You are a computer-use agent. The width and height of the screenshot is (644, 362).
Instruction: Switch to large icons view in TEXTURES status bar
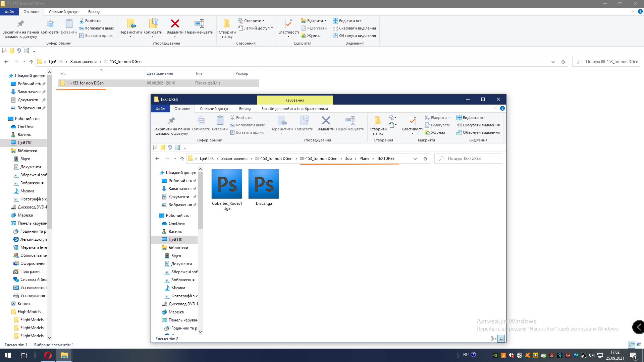(501, 339)
